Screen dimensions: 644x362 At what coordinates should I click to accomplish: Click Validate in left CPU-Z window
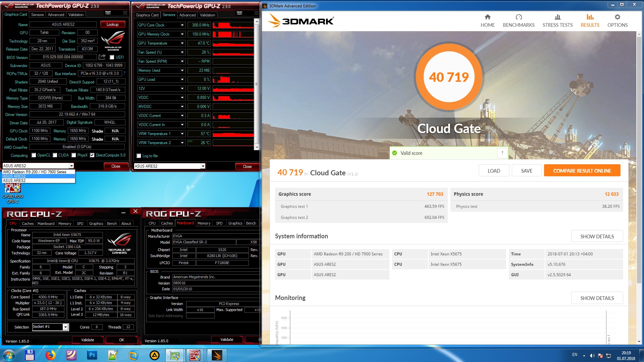click(x=88, y=340)
